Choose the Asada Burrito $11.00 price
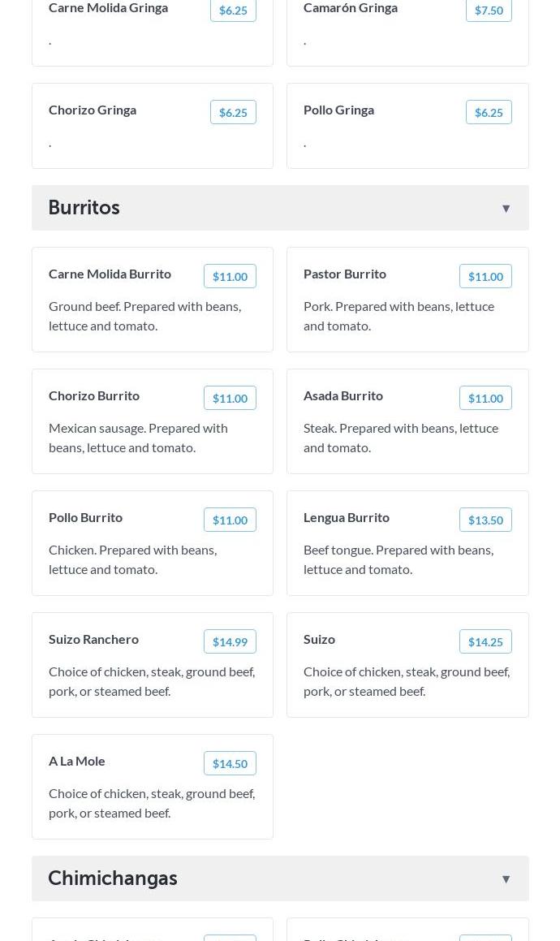560x941 pixels. click(485, 398)
